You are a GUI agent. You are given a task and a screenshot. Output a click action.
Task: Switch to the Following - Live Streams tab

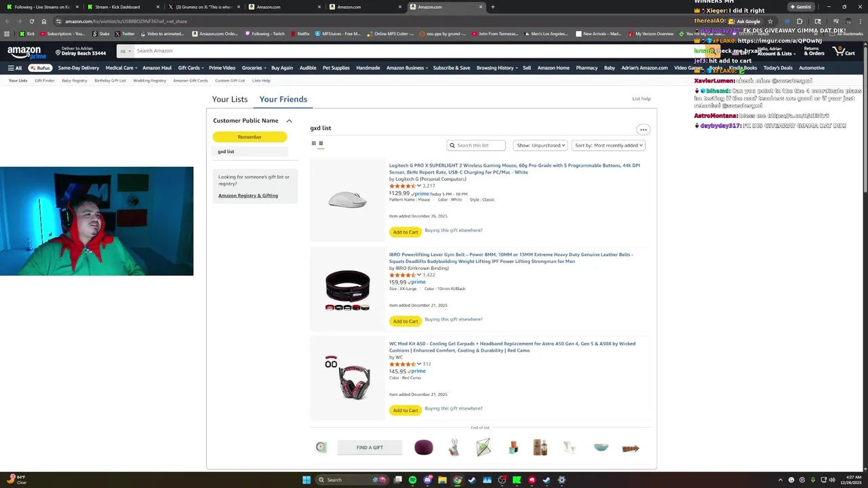coord(41,7)
